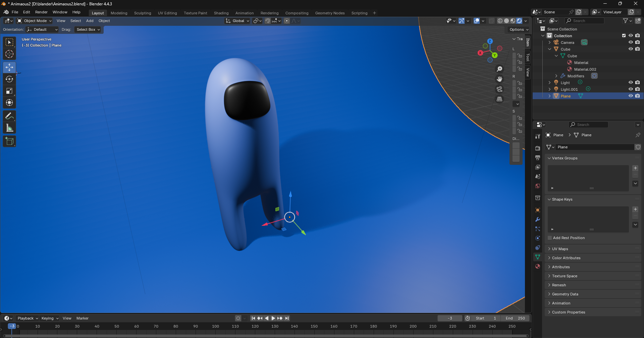The height and width of the screenshot is (338, 644).
Task: Disable Light object in renders
Action: 637,82
